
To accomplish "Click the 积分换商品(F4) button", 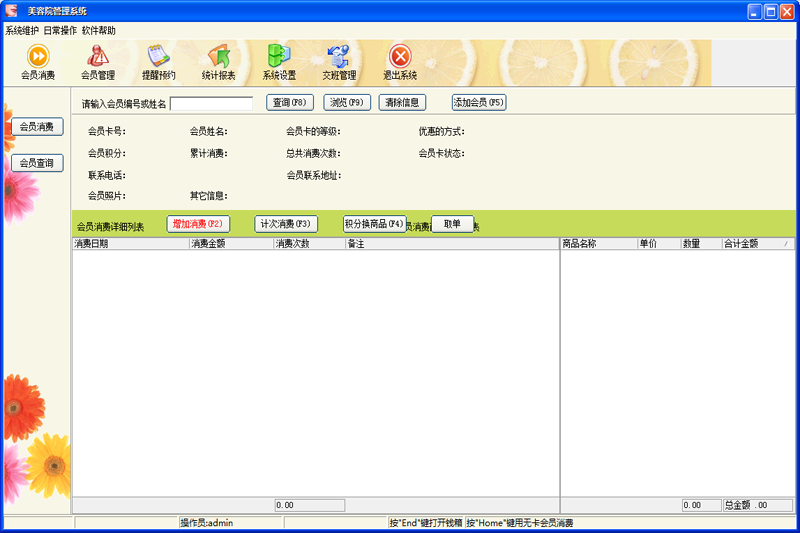I will click(x=374, y=224).
